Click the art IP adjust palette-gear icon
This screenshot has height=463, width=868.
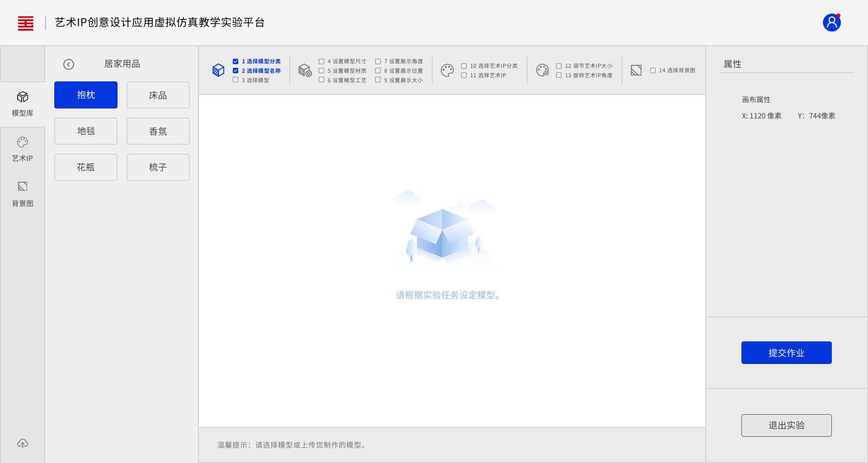point(542,70)
